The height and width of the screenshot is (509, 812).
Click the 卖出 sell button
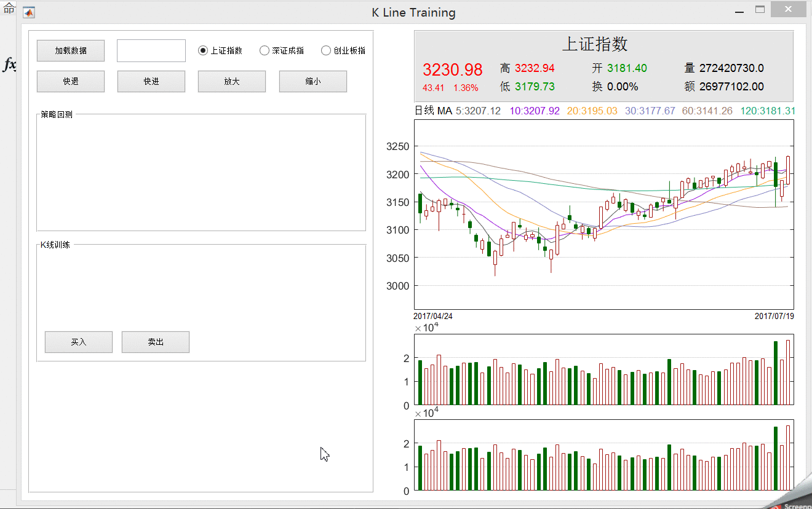156,342
